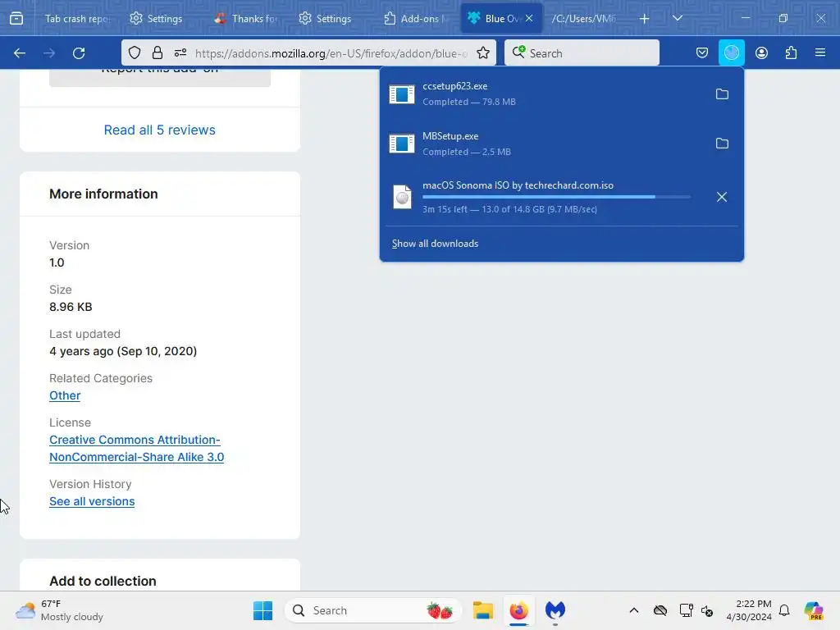Select the macOS Sonoma ISO file name

coord(518,185)
